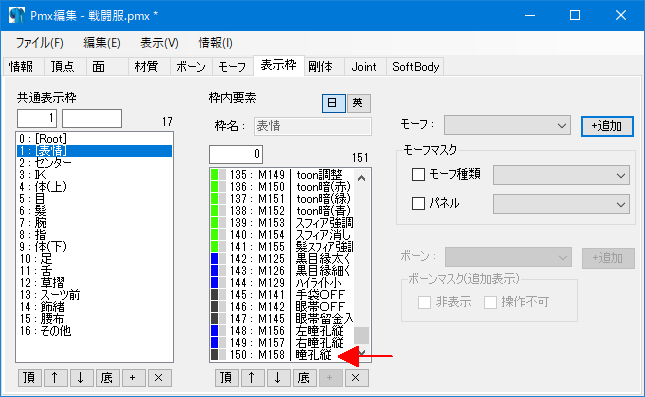This screenshot has height=397, width=645.
Task: Select frame 16 : その他
Action: tap(94, 331)
